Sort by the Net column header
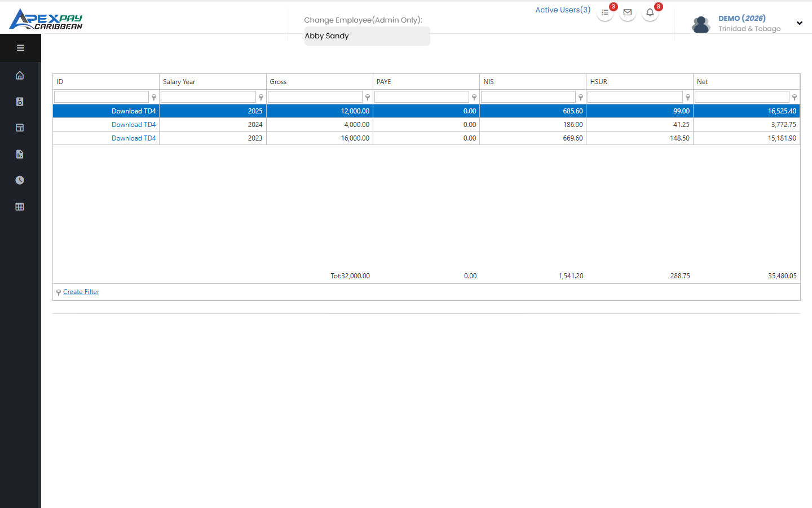This screenshot has height=508, width=812. [747, 82]
